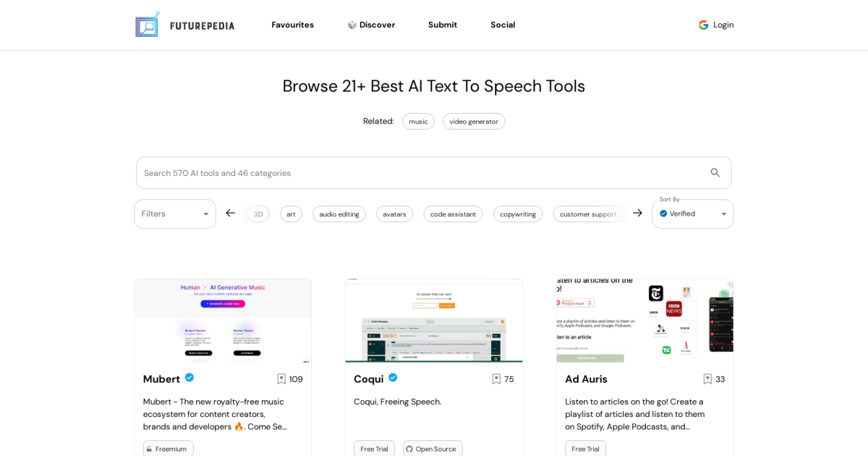Click the Futurepedia logo icon

coord(147,24)
